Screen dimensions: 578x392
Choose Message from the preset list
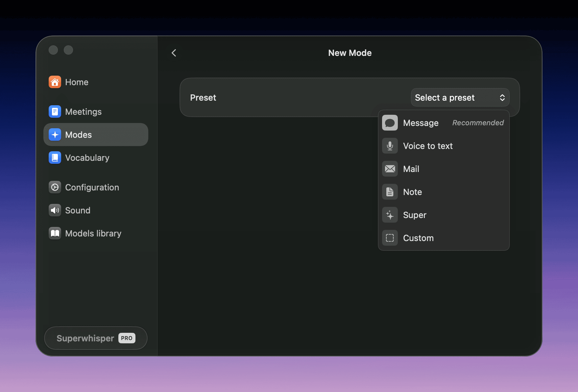pyautogui.click(x=444, y=123)
